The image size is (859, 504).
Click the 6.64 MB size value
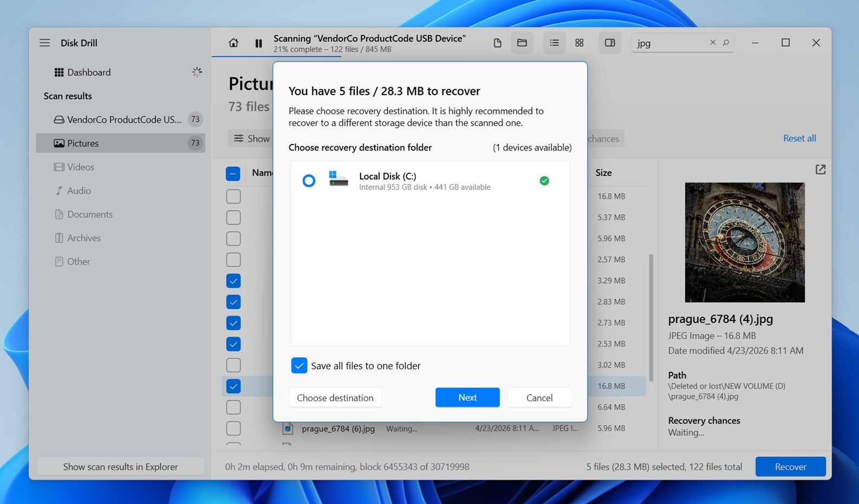[611, 407]
